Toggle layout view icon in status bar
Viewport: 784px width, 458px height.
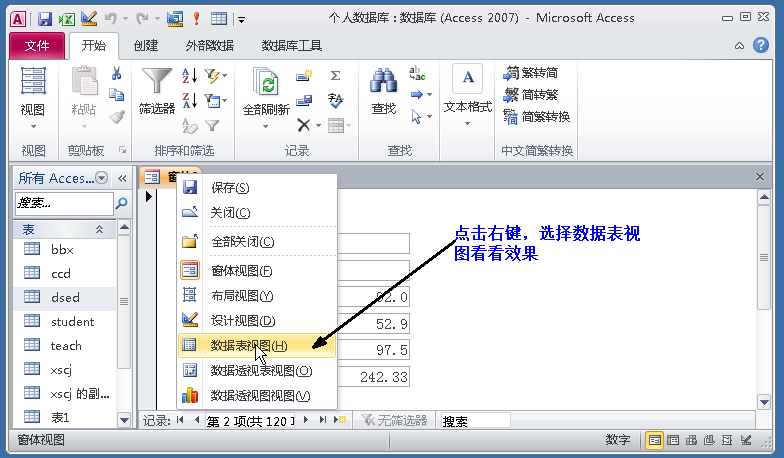pyautogui.click(x=728, y=440)
